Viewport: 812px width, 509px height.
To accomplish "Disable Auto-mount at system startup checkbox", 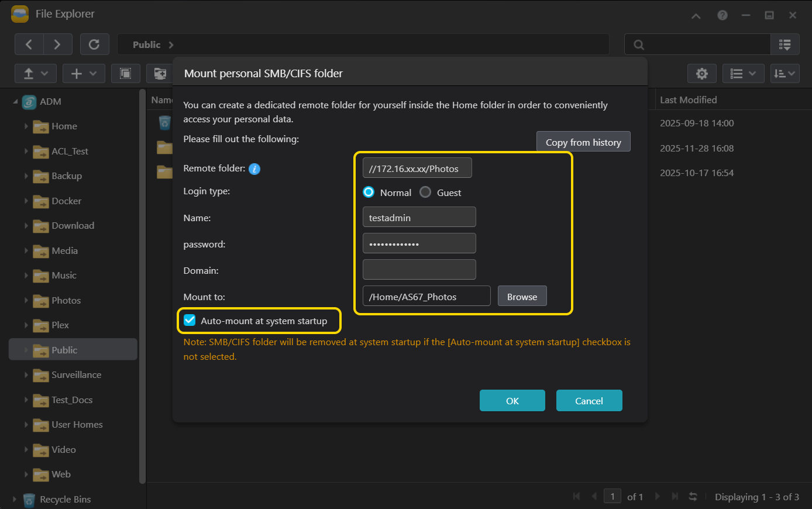I will coord(190,321).
